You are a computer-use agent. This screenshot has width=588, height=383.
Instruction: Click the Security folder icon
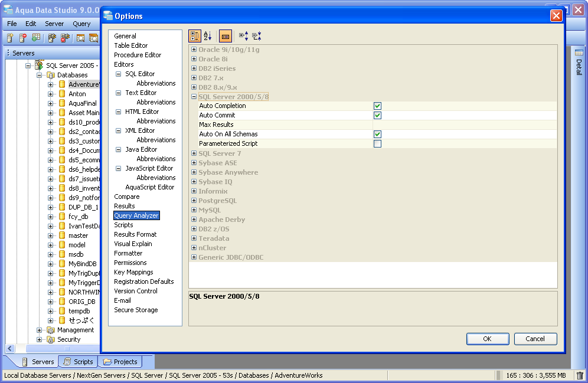click(x=51, y=339)
